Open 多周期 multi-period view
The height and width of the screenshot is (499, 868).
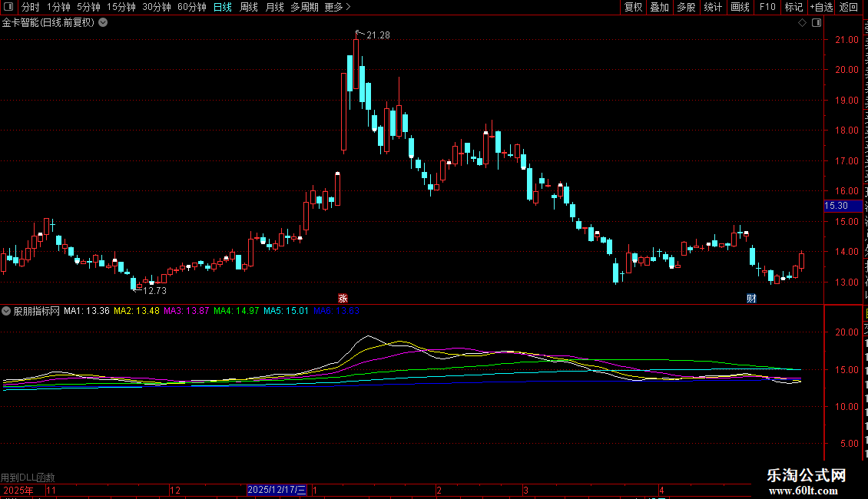(x=304, y=7)
